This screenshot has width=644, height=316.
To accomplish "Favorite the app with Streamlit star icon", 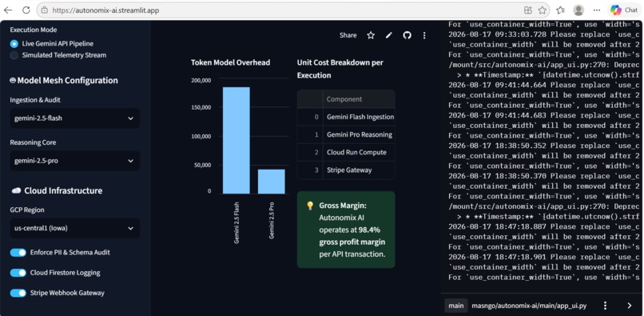I will point(371,35).
